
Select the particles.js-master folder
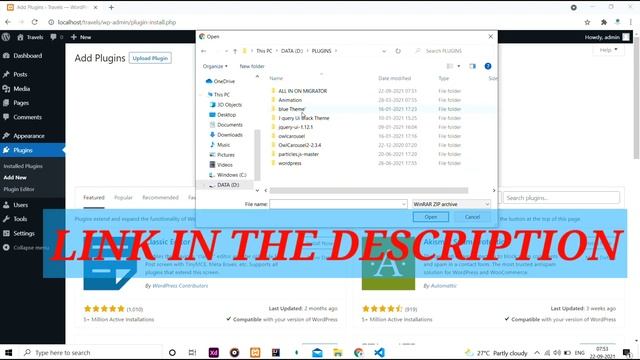pos(298,154)
